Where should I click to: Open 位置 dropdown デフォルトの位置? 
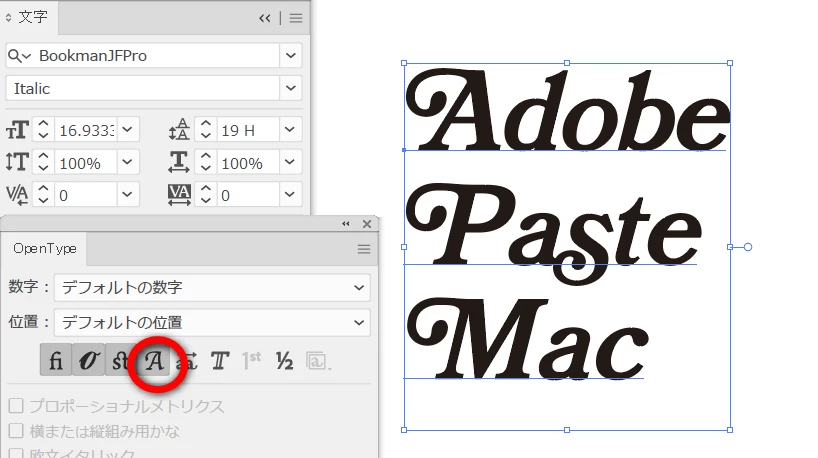tap(212, 322)
